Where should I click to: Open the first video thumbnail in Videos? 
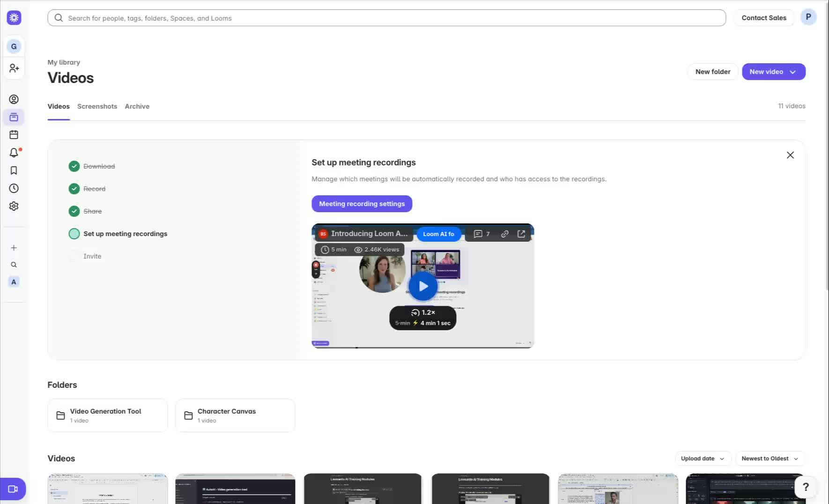(108, 489)
